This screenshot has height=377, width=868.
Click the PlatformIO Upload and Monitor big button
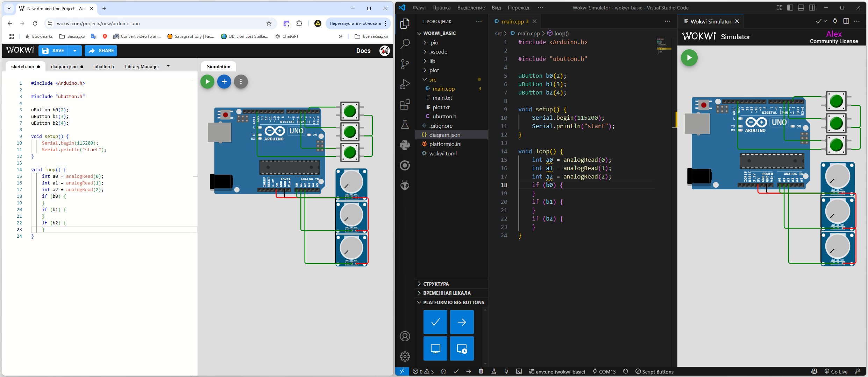point(462,349)
